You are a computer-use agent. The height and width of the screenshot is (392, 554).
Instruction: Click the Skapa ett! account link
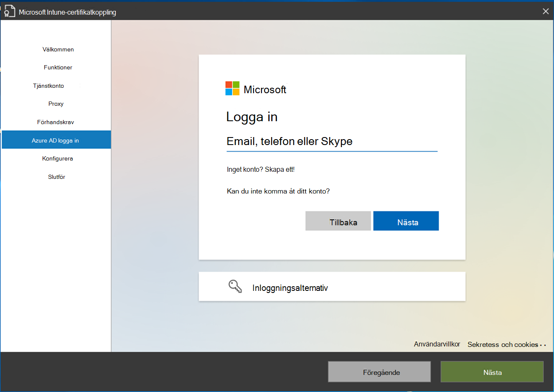(280, 169)
